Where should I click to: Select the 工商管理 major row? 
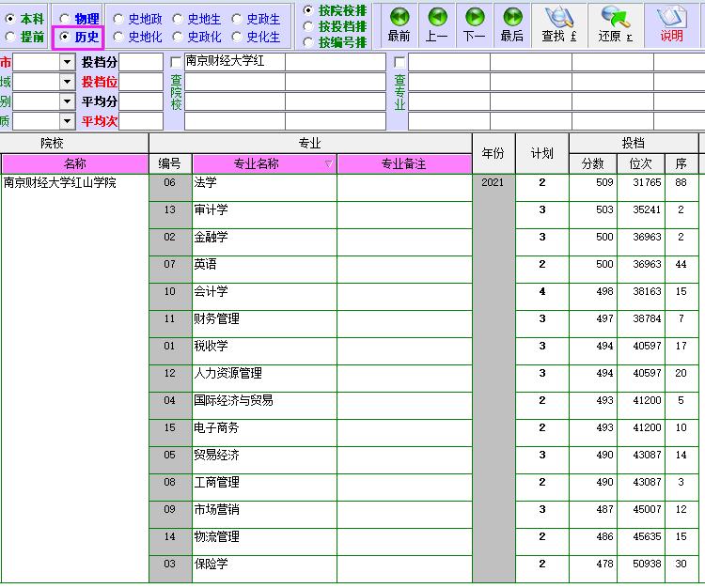pyautogui.click(x=264, y=487)
